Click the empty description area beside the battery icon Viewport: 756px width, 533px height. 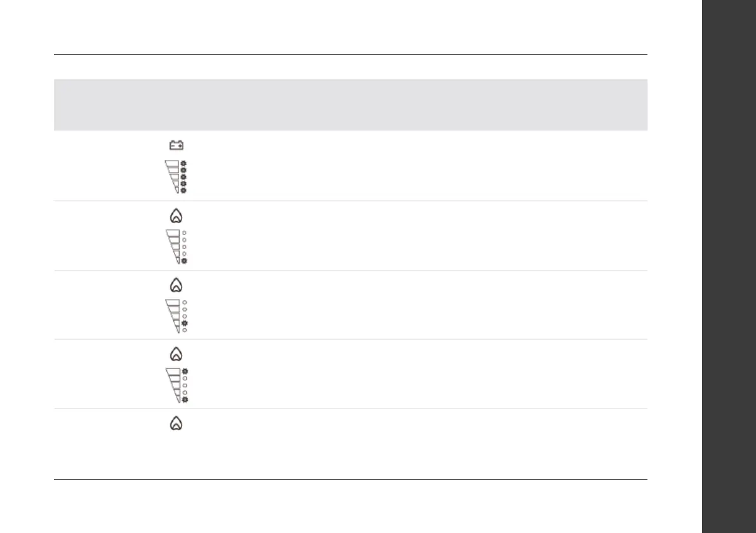click(413, 166)
